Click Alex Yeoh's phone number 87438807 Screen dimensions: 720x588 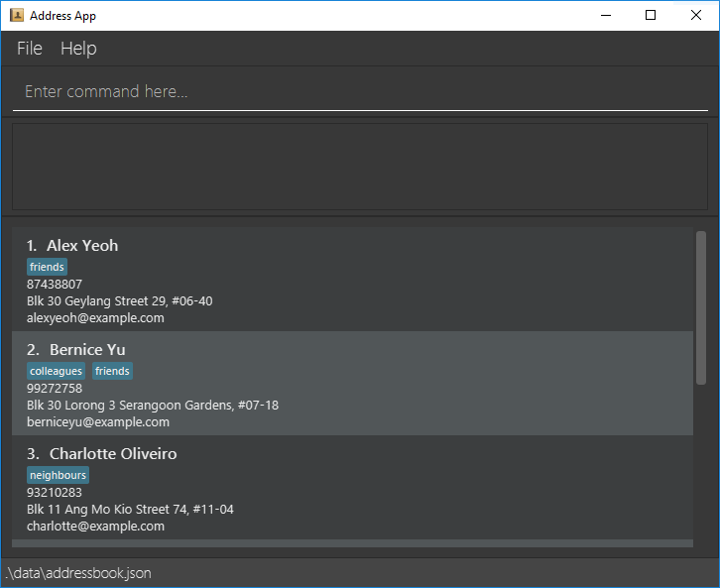pos(55,285)
